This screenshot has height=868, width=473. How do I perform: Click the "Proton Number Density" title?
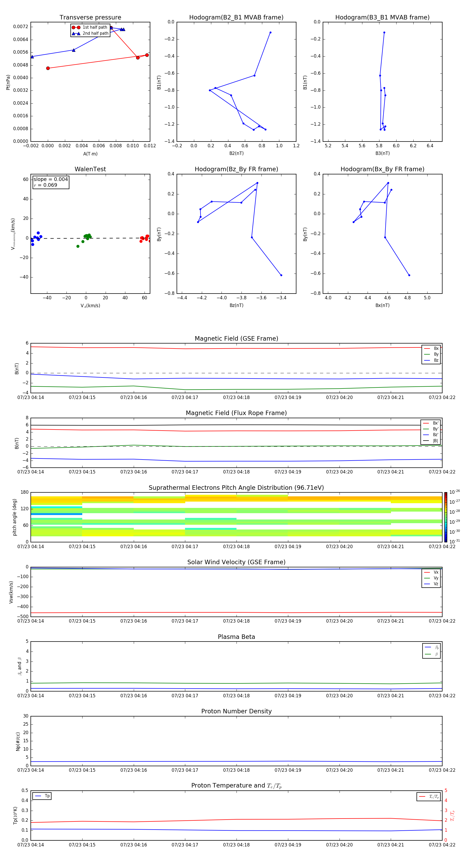click(x=236, y=711)
